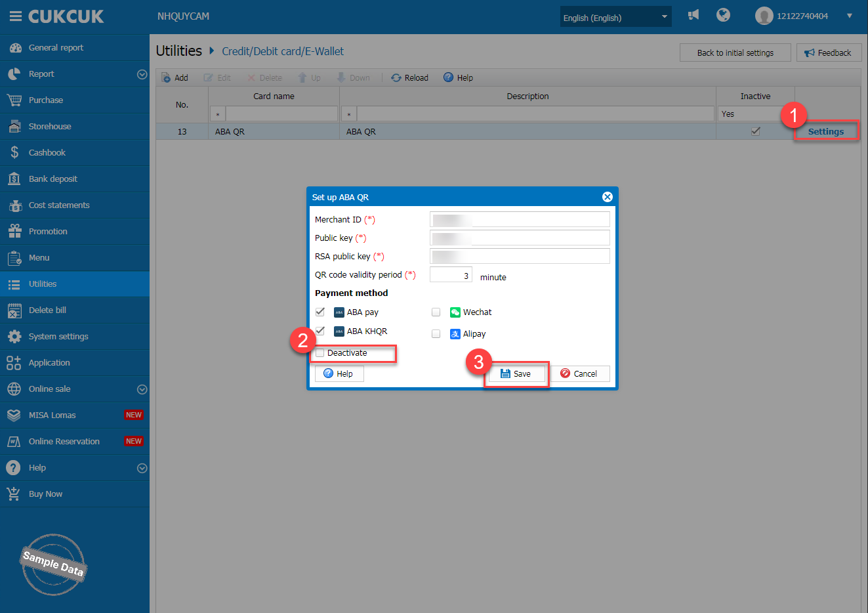Click the Merchant ID input field

click(520, 219)
